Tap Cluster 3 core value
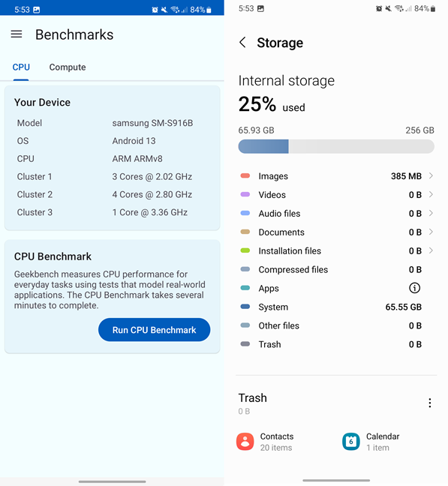This screenshot has width=448, height=486. point(150,212)
